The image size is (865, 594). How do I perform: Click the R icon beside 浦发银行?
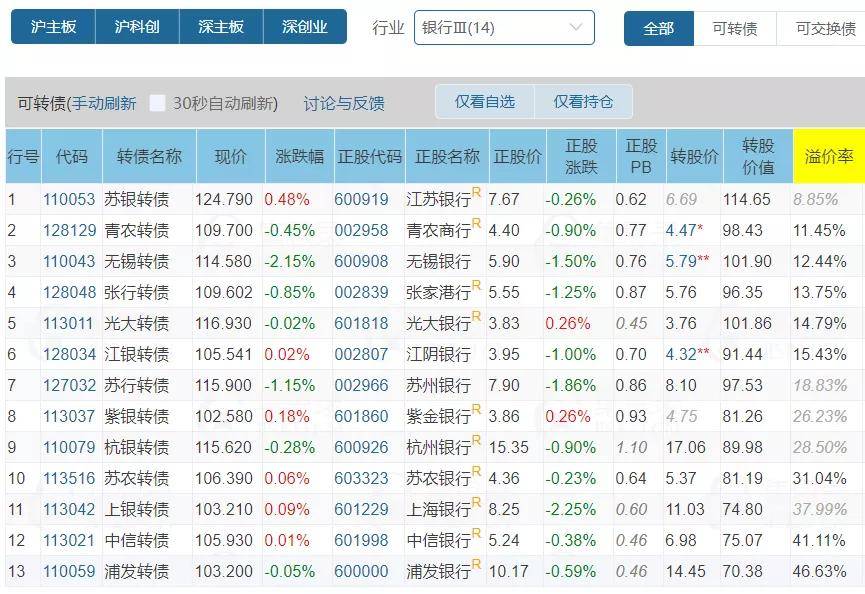coord(476,564)
